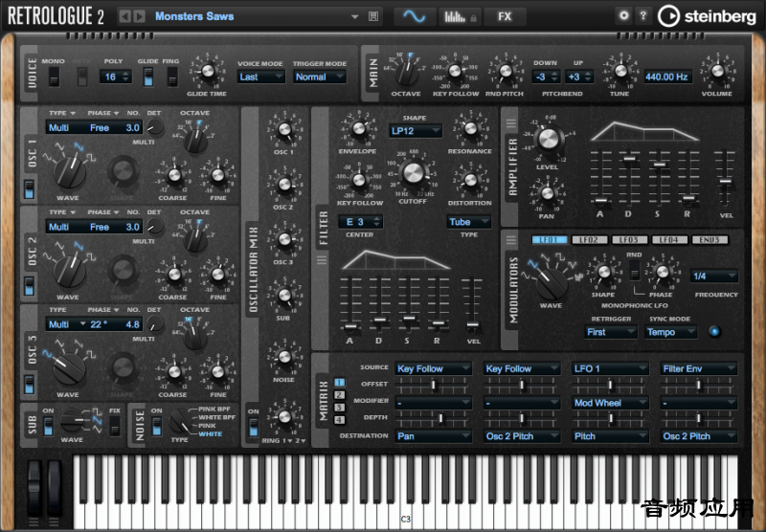The height and width of the screenshot is (532, 766).
Task: Toggle OSC 3 on/off switch
Action: (x=30, y=384)
